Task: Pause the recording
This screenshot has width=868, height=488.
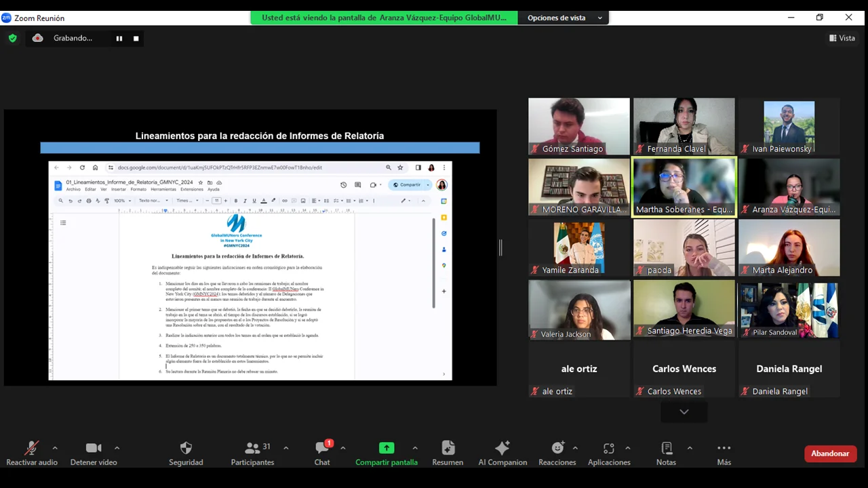Action: (x=119, y=39)
